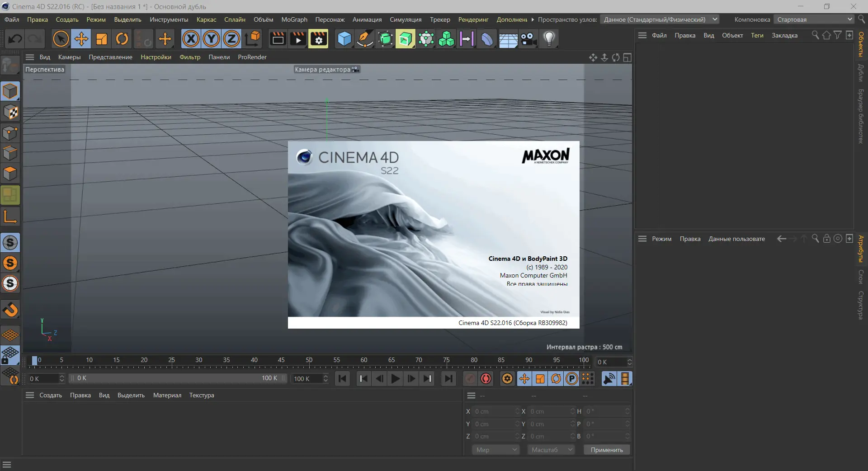Toggle the Y axis lock
The height and width of the screenshot is (471, 868).
click(211, 39)
